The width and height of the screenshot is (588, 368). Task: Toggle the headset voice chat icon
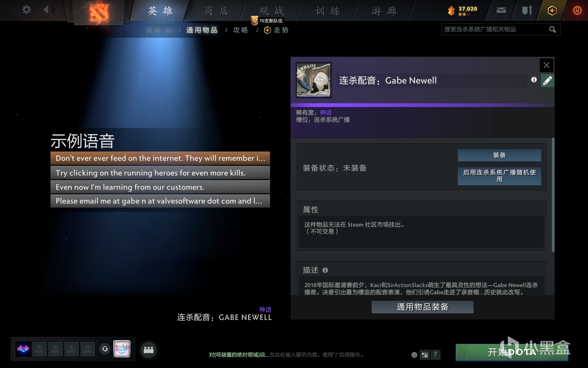coord(105,349)
